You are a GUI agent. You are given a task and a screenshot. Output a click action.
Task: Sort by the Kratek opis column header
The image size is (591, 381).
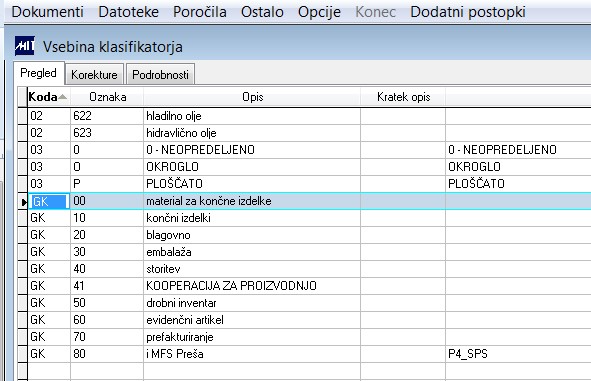click(403, 97)
